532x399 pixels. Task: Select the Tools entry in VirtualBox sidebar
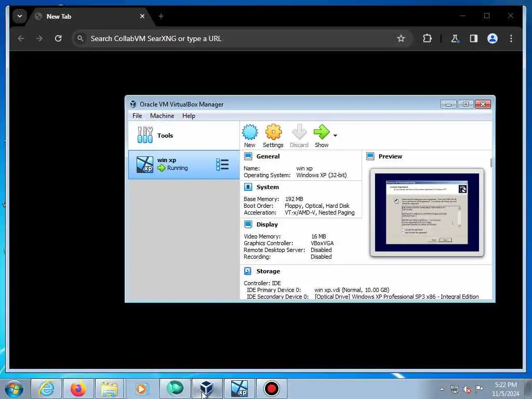coord(184,136)
